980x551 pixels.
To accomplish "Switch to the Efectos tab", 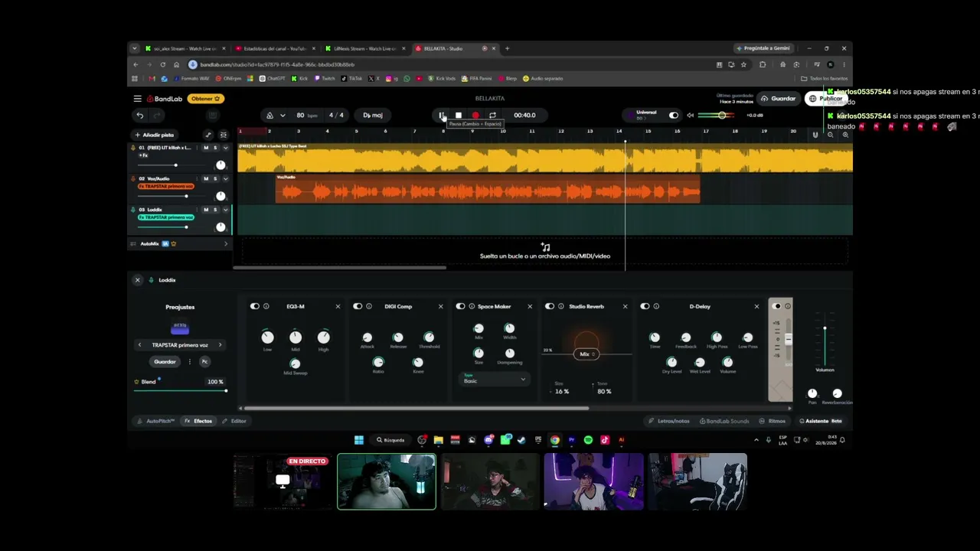I will (198, 421).
